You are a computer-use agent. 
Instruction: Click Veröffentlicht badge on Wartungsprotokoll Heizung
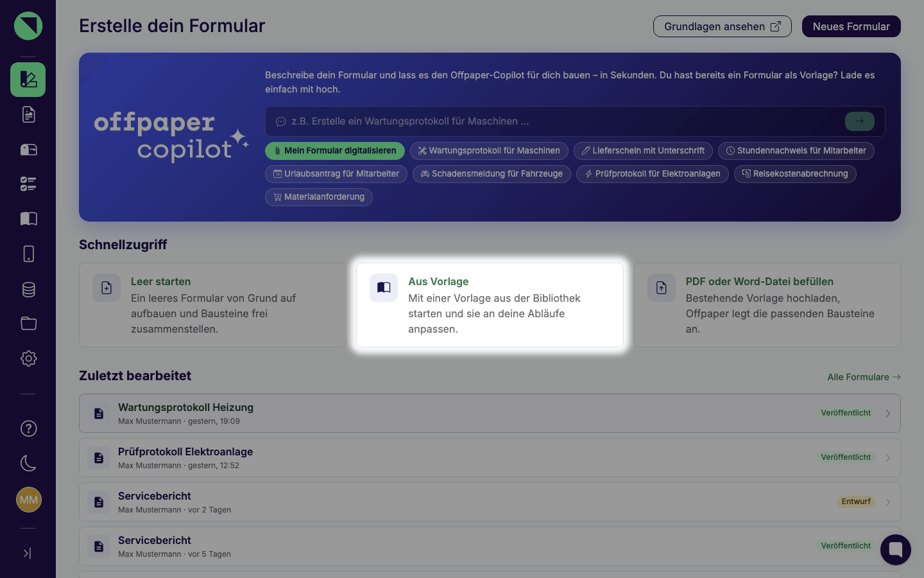point(846,413)
